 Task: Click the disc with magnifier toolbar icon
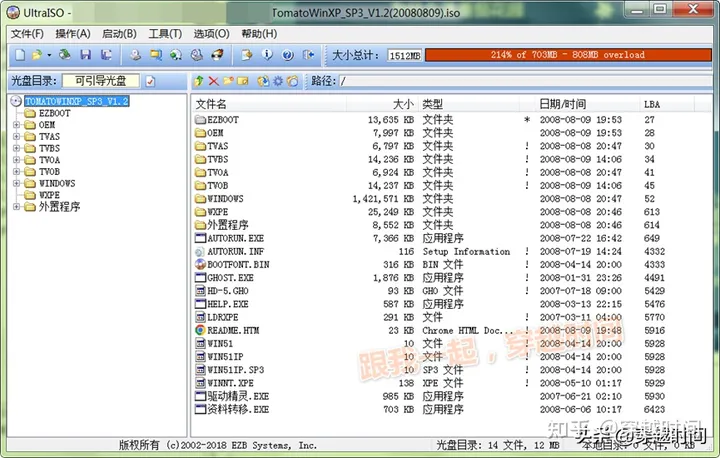(197, 55)
